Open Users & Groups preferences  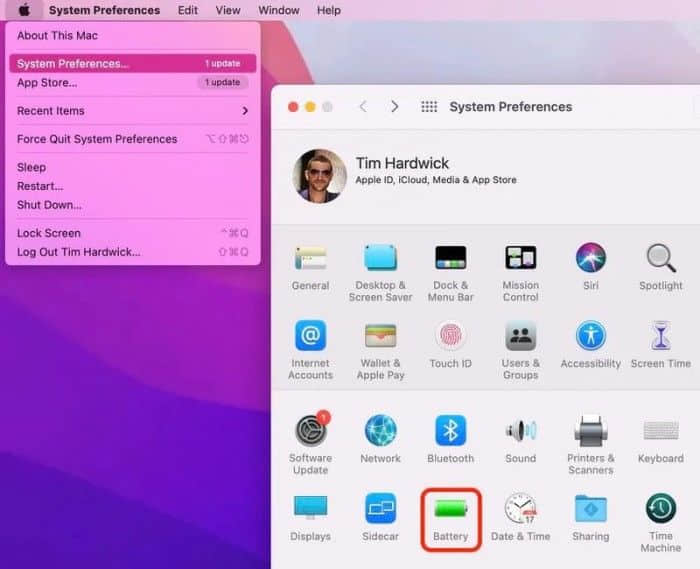521,350
